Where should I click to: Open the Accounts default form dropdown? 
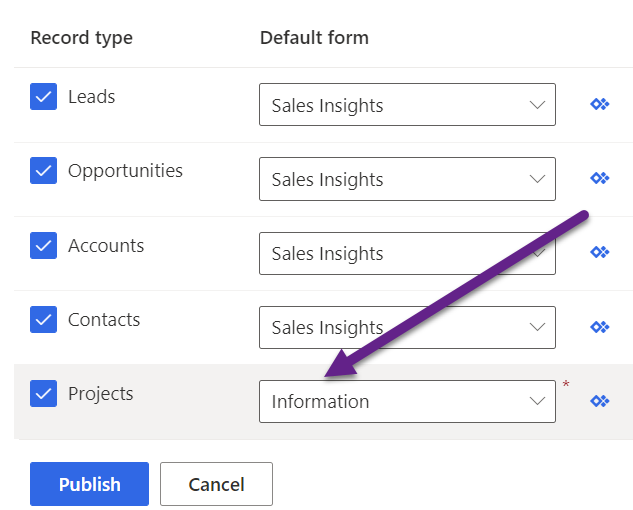(x=407, y=253)
